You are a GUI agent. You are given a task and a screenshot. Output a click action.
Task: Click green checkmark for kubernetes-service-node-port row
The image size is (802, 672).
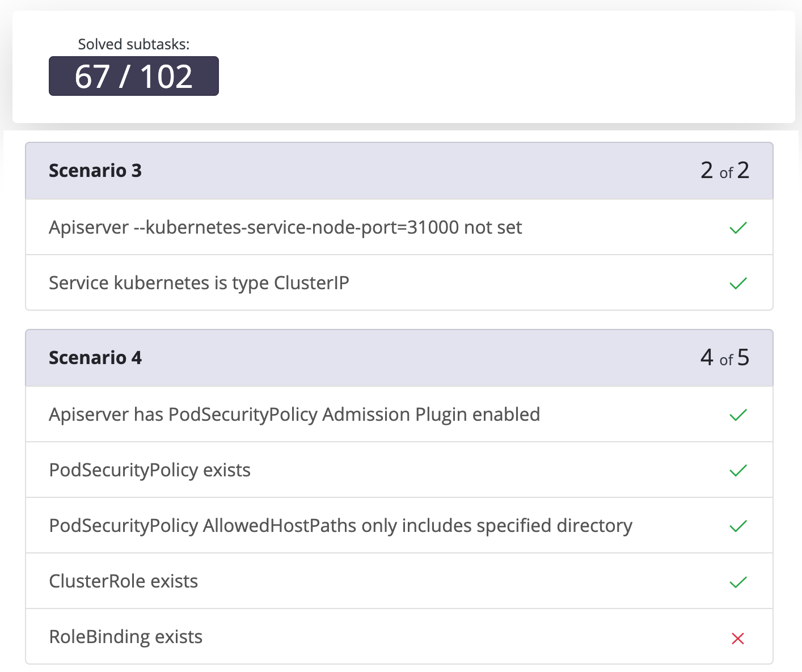tap(738, 228)
